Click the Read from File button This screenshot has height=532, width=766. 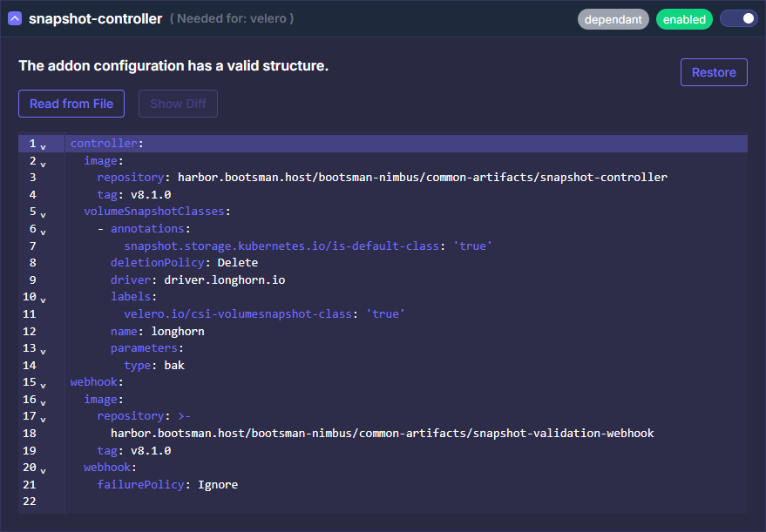pyautogui.click(x=71, y=104)
